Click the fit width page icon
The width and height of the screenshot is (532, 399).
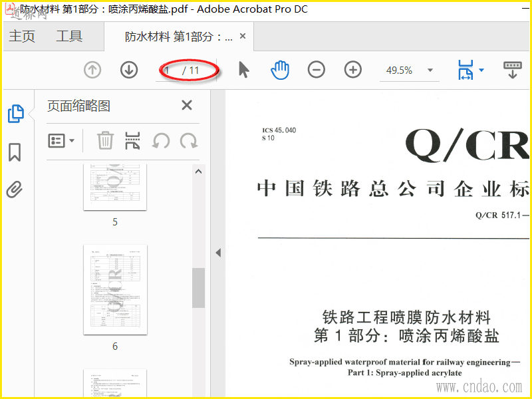[465, 70]
